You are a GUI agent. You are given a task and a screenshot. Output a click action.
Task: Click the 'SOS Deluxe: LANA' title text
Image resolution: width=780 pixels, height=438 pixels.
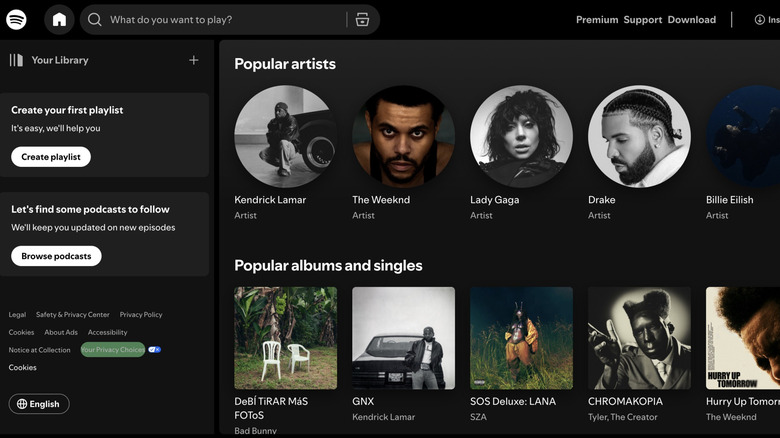pos(513,401)
